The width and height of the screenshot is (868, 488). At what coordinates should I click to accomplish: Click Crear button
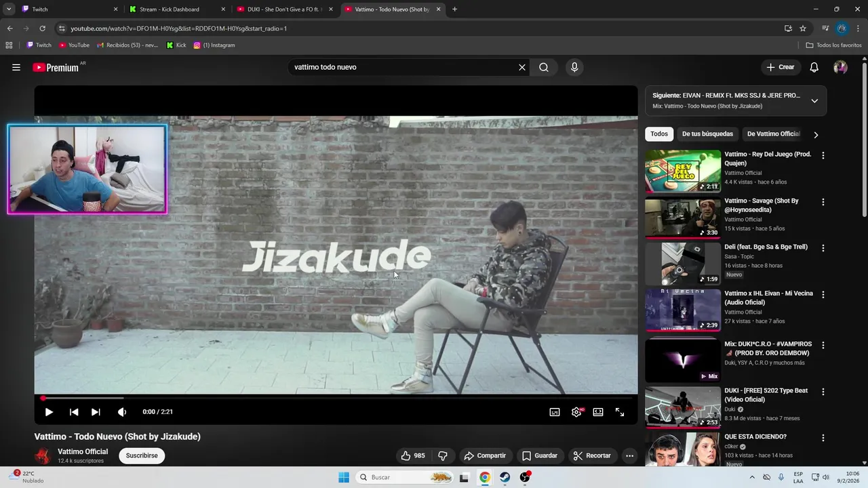(x=781, y=67)
